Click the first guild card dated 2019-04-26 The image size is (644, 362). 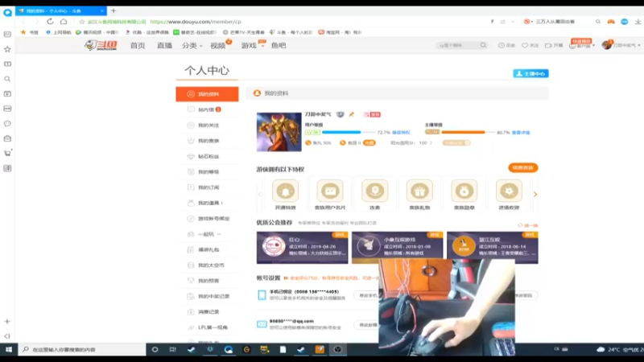click(x=303, y=248)
